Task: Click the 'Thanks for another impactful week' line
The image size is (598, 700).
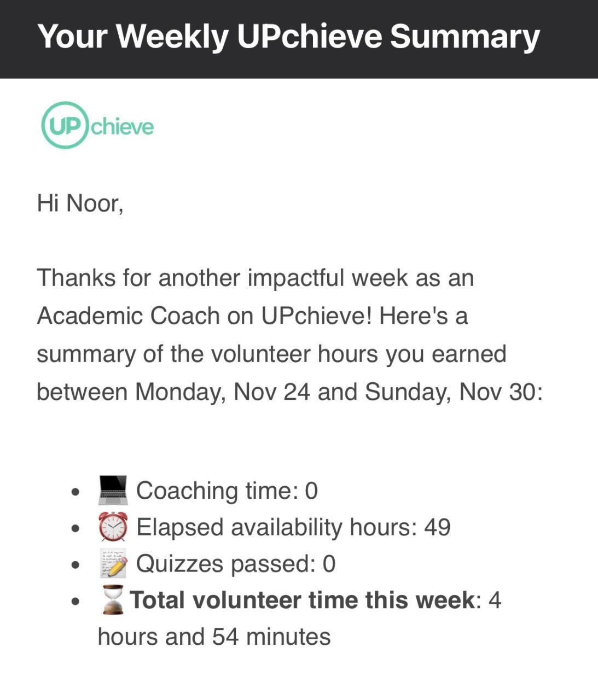Action: (x=255, y=278)
